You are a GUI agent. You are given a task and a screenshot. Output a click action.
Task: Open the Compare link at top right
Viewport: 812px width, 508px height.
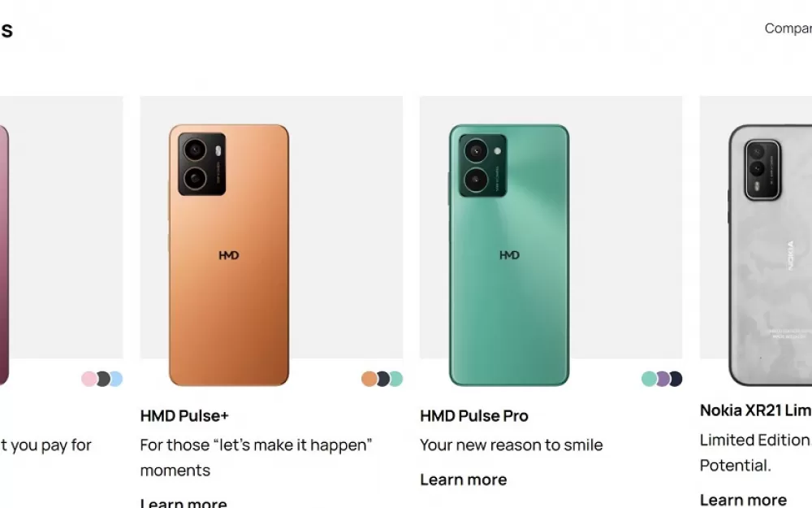788,28
